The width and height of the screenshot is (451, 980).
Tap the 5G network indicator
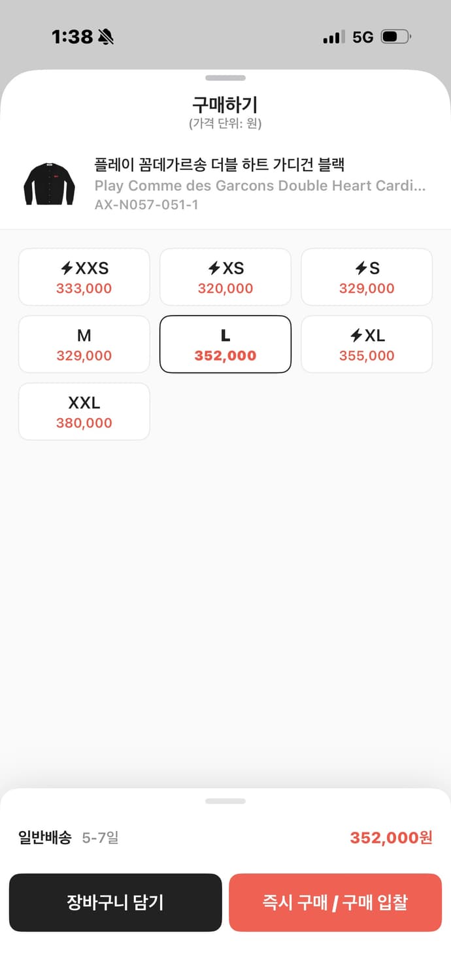(363, 37)
